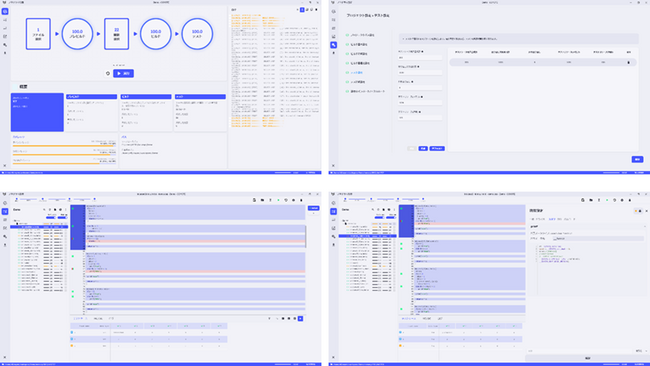Expand the root folder node in the Demo file tree

(15, 221)
